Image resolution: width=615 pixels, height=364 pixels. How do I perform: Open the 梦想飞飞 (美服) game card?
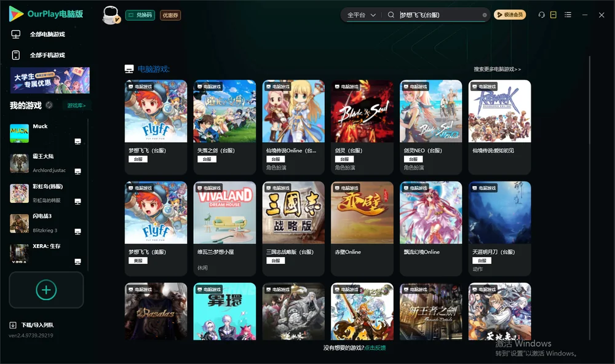point(156,228)
